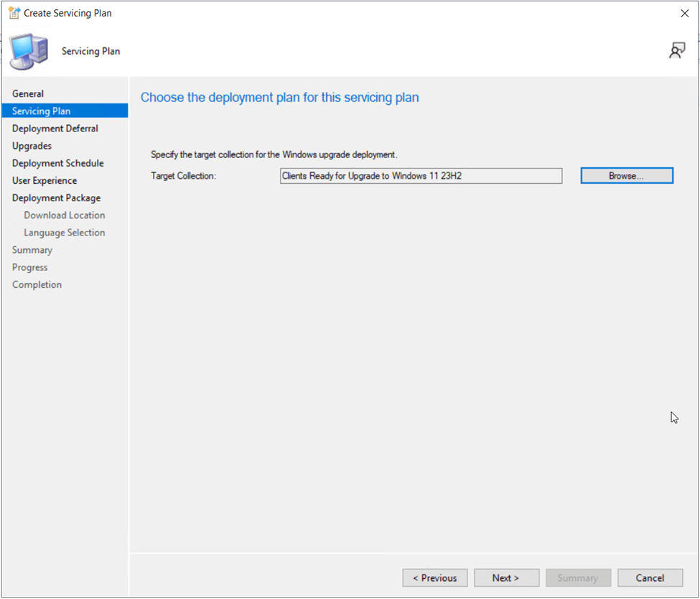This screenshot has width=700, height=599.
Task: Browse for a target collection
Action: 626,176
